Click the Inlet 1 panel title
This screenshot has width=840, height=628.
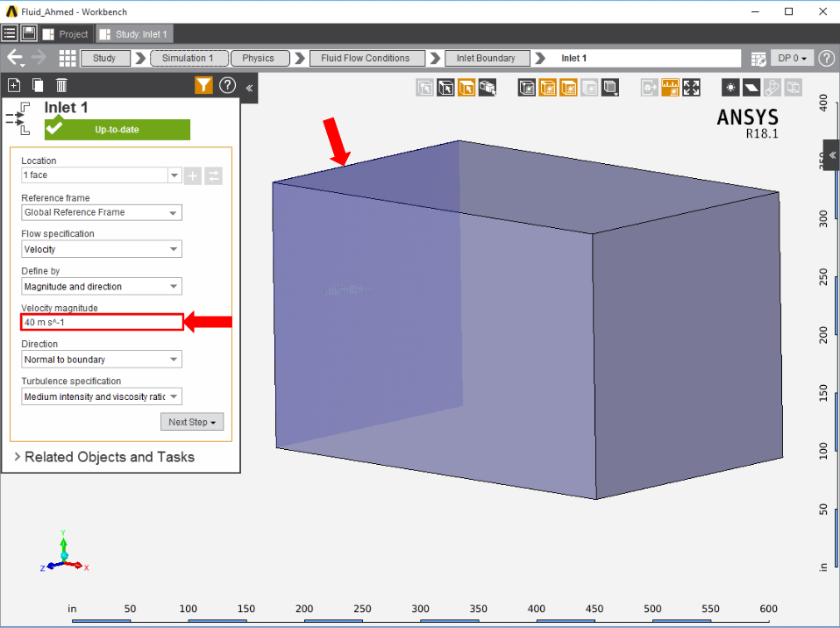66,107
